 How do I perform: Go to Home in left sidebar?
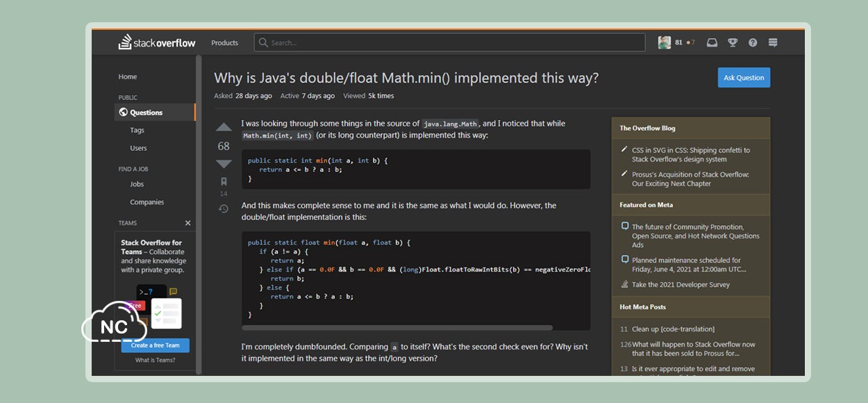[128, 77]
